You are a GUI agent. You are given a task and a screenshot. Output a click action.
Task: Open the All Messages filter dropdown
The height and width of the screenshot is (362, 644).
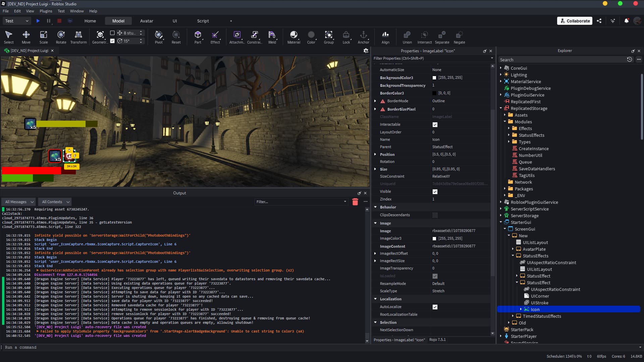point(18,201)
